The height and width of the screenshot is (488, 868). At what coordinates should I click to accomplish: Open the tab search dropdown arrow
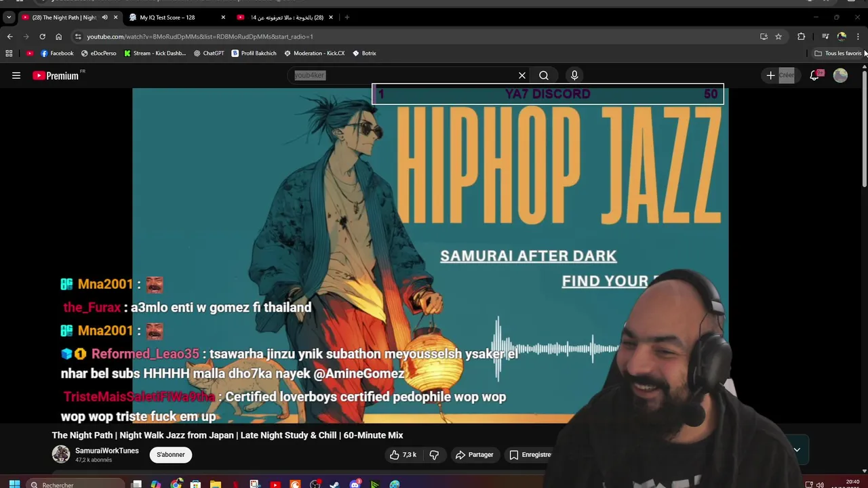(x=9, y=17)
